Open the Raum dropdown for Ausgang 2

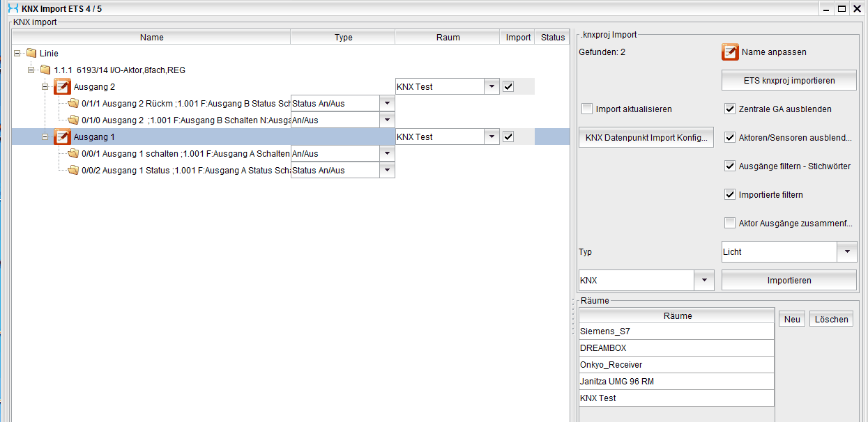pyautogui.click(x=492, y=86)
